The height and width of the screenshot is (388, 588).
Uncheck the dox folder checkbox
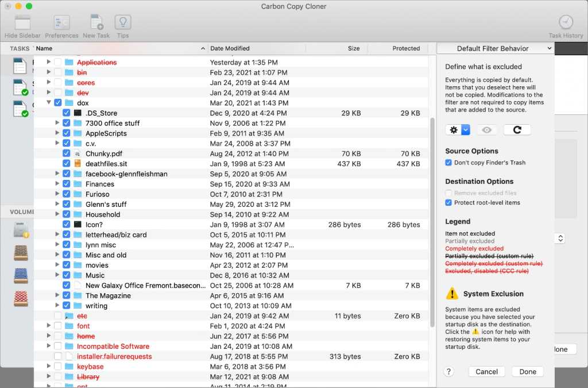click(x=58, y=102)
